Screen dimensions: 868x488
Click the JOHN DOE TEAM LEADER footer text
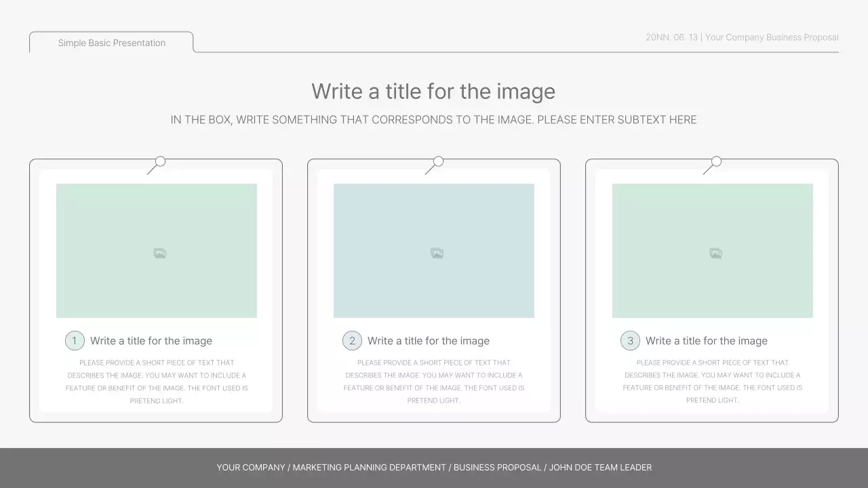click(600, 467)
